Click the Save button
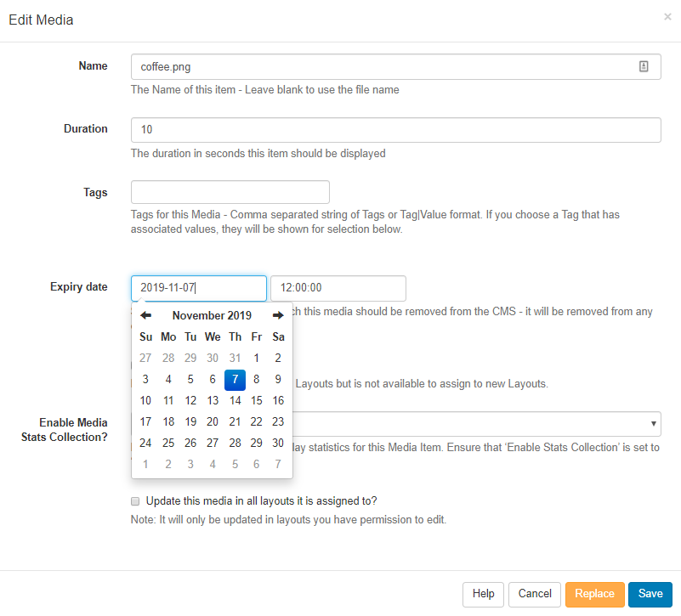The image size is (681, 616). tap(650, 594)
